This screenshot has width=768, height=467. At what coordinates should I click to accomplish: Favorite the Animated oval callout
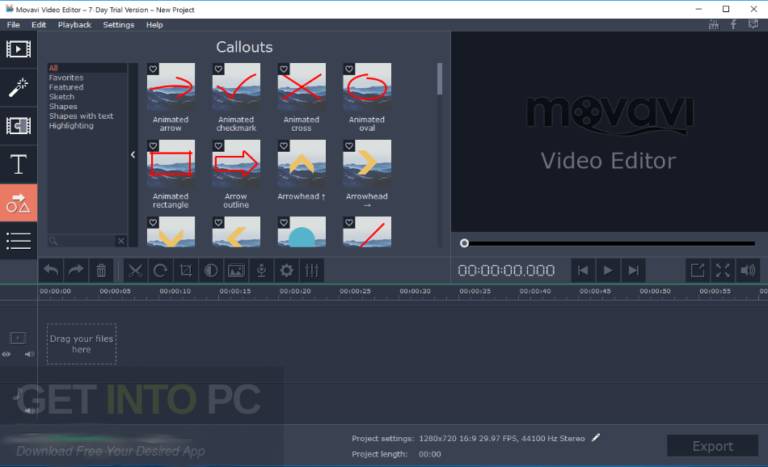[x=349, y=69]
